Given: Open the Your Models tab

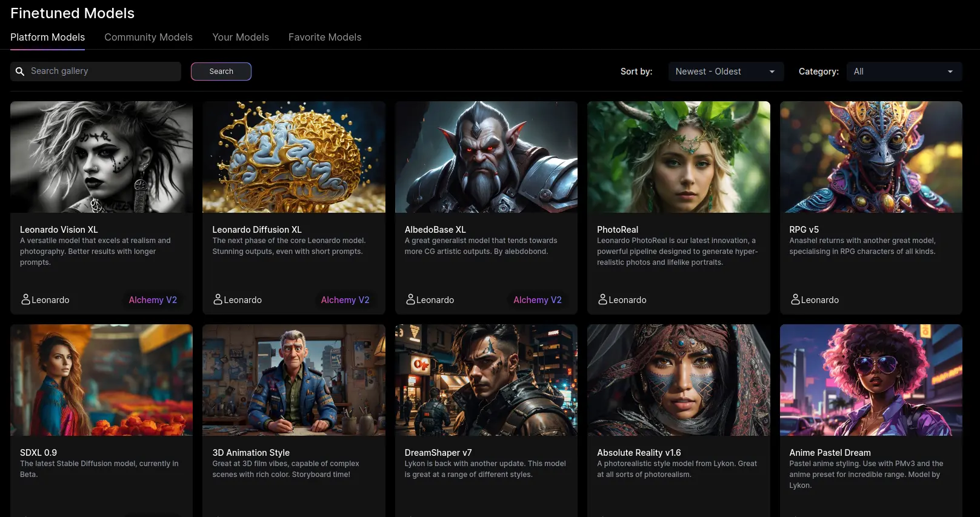Looking at the screenshot, I should point(241,37).
